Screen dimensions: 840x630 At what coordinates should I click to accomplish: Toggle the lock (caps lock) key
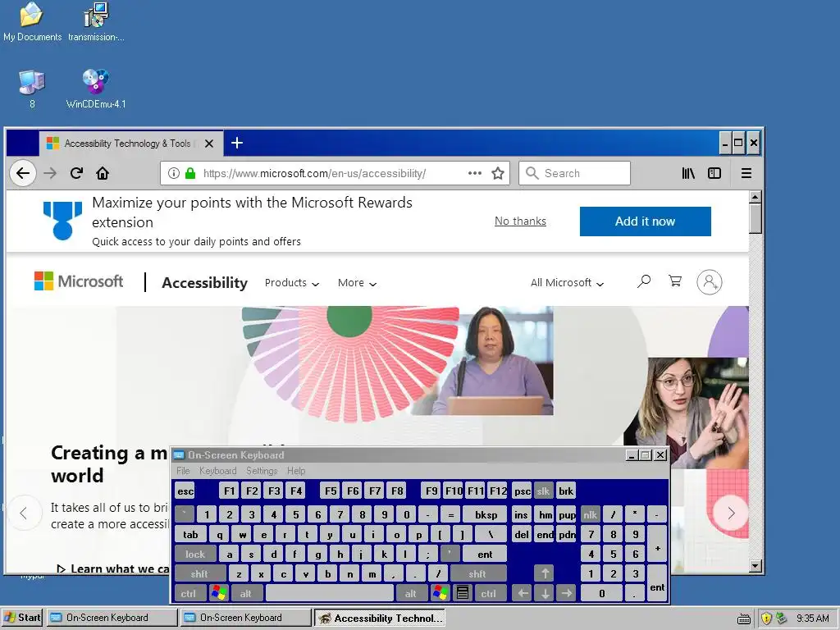(x=195, y=554)
